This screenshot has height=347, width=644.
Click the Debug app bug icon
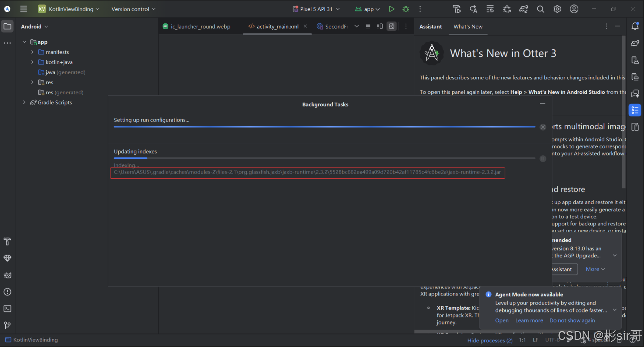(x=406, y=9)
